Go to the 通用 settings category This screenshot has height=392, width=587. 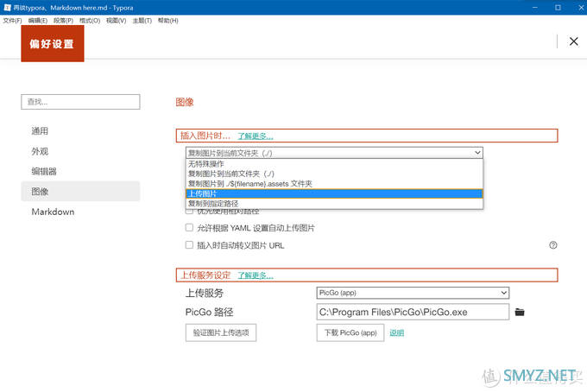tap(80, 131)
